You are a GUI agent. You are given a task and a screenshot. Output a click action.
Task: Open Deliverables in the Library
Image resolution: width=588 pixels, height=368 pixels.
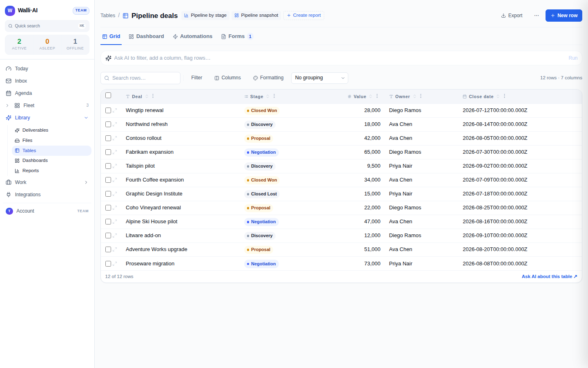(x=51, y=130)
